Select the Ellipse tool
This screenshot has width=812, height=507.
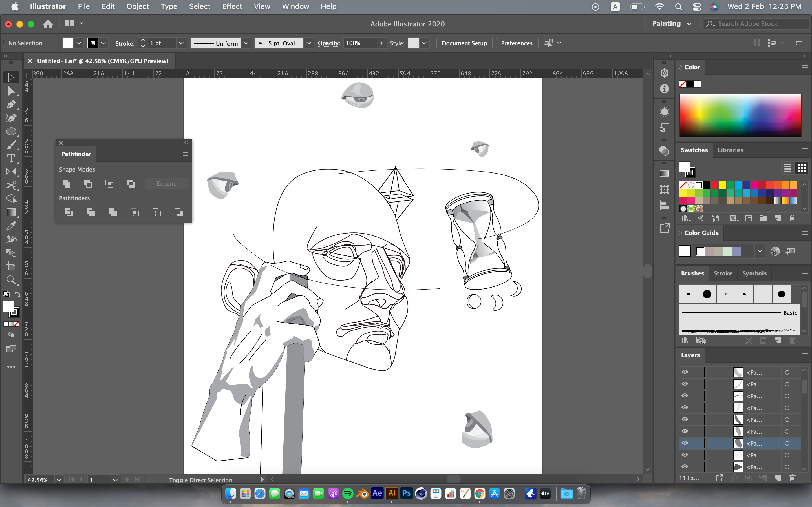11,132
